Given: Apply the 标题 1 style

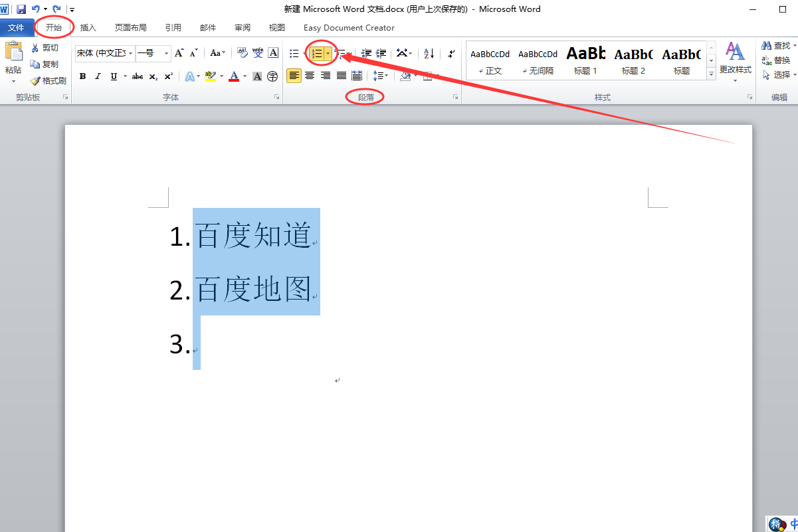Looking at the screenshot, I should tap(586, 60).
